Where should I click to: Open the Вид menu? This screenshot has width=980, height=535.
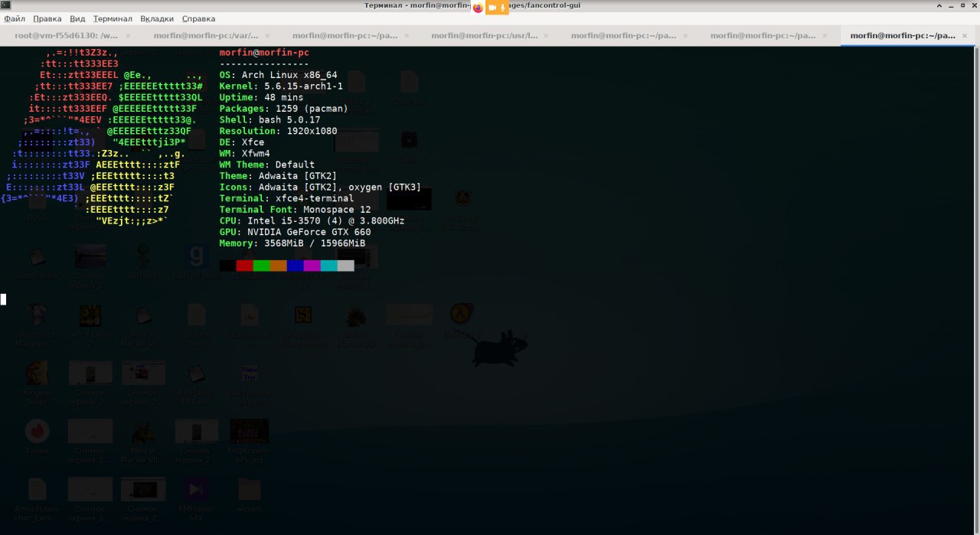[x=77, y=18]
